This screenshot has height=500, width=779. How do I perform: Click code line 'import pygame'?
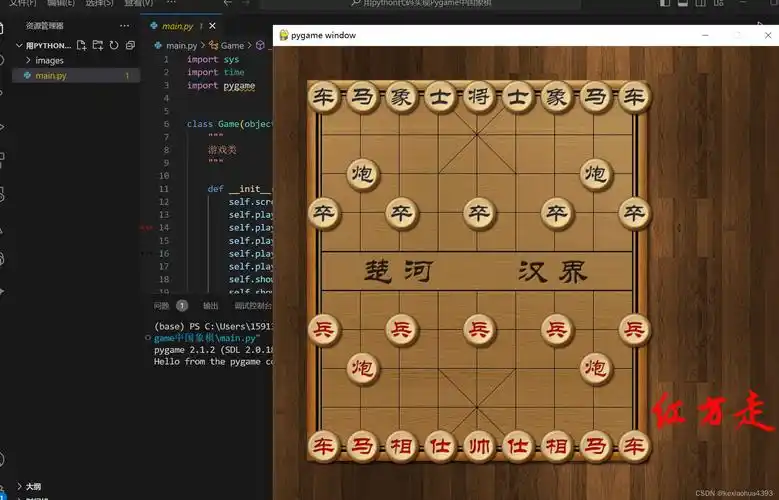(221, 85)
